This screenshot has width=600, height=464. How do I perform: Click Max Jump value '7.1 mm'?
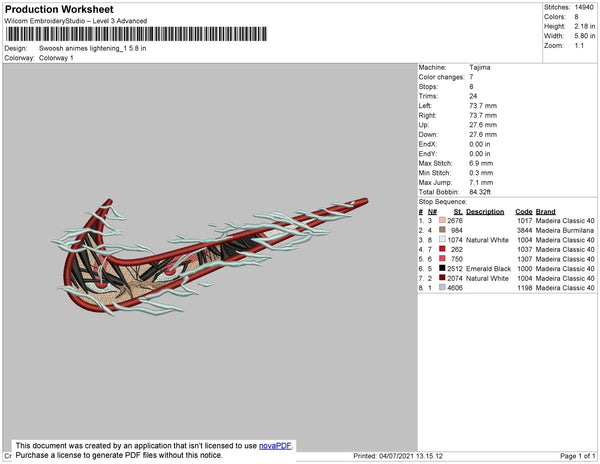click(481, 182)
